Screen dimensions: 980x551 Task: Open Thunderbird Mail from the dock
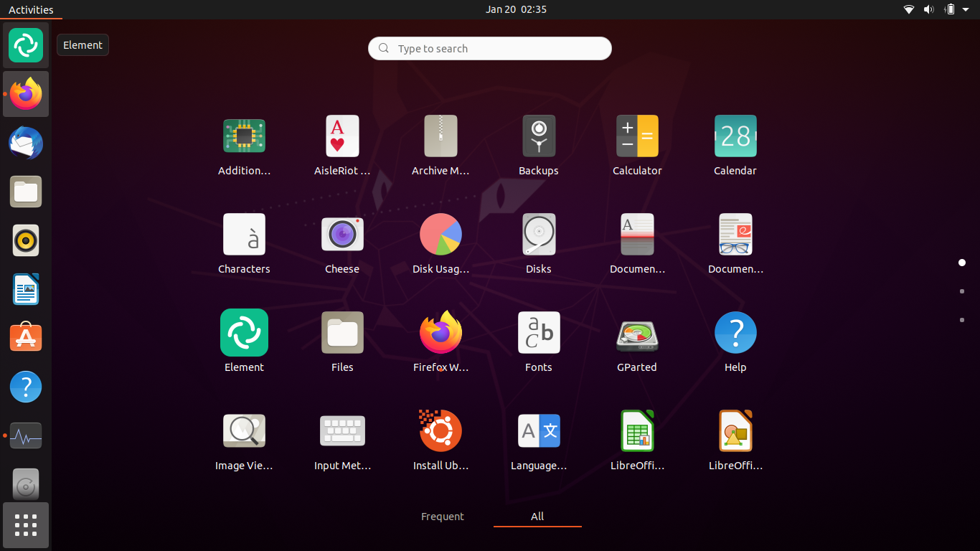pos(26,143)
